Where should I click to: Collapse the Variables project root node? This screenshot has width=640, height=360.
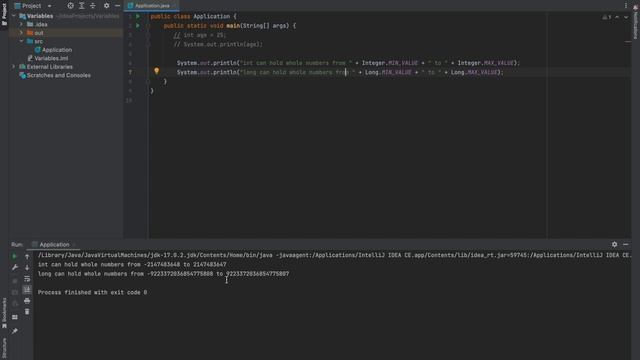click(x=14, y=16)
